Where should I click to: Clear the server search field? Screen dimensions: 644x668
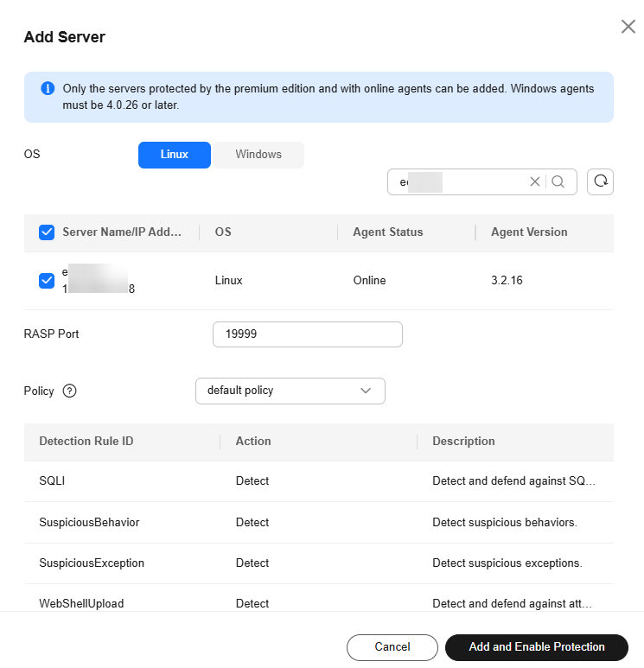point(534,182)
